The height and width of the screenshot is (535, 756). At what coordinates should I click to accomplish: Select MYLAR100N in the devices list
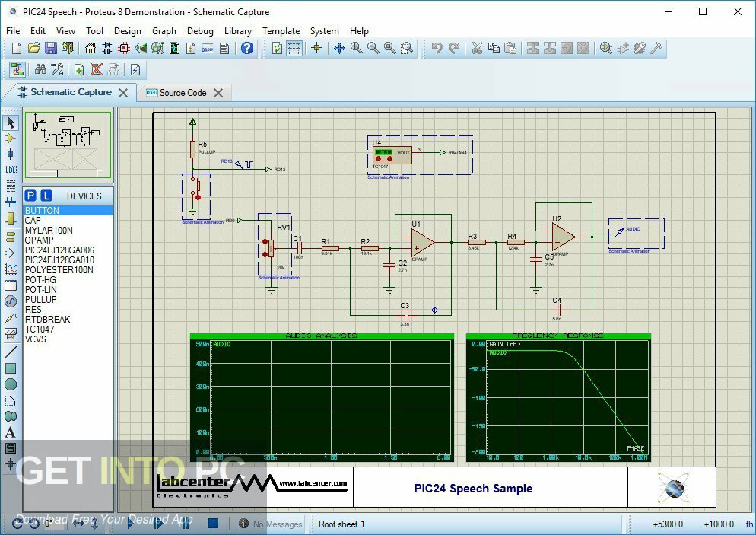pyautogui.click(x=68, y=230)
